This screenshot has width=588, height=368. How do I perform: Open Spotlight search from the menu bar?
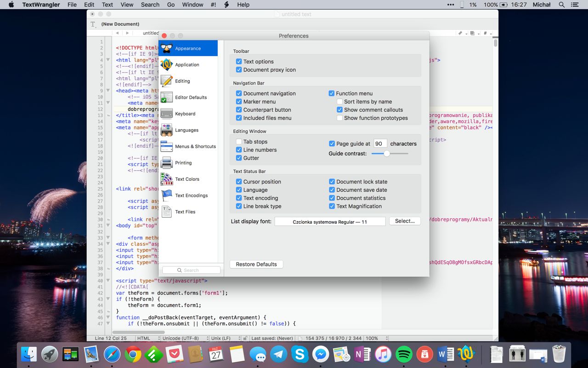pos(562,5)
